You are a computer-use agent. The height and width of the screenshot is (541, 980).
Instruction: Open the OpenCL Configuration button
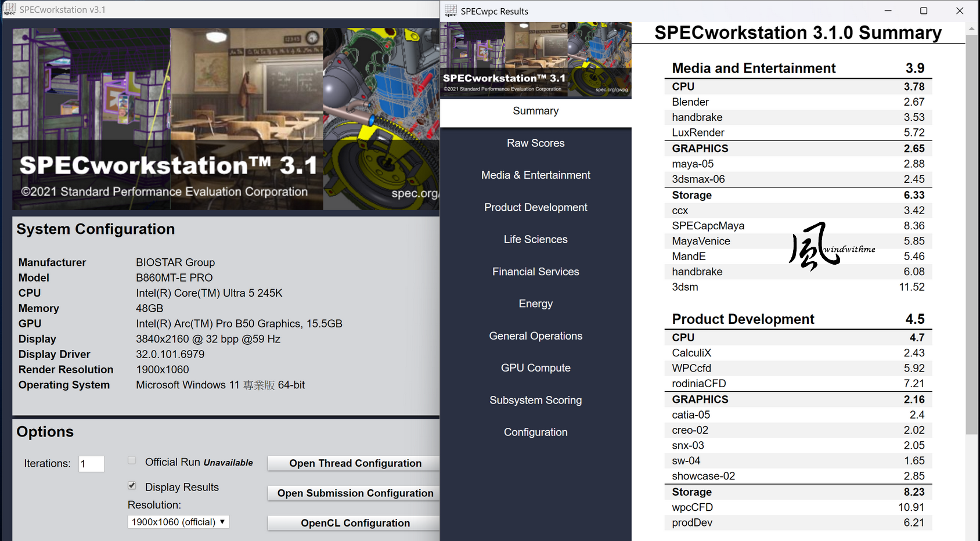(354, 523)
